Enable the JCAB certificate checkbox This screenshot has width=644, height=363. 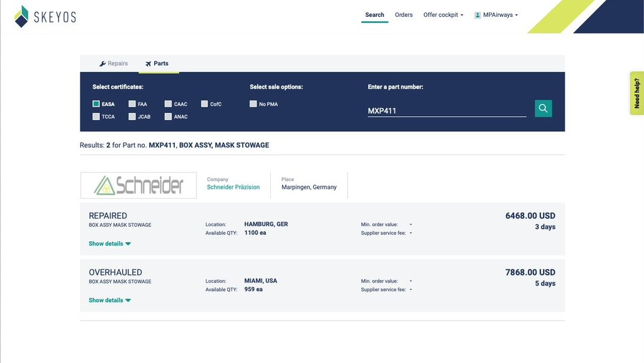click(x=132, y=117)
